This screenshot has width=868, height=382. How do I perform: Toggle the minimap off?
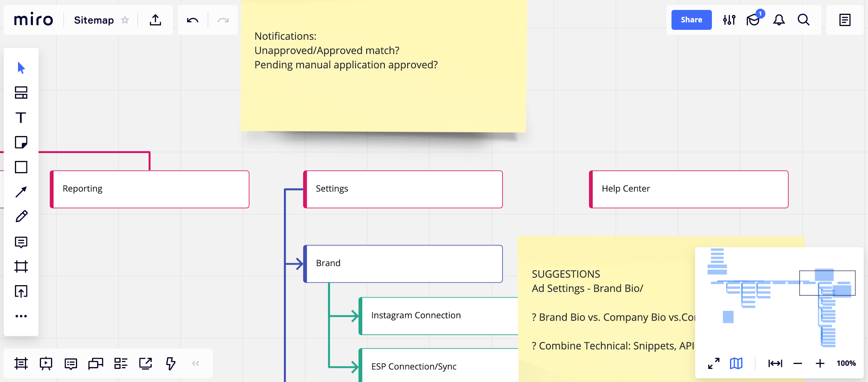click(735, 363)
